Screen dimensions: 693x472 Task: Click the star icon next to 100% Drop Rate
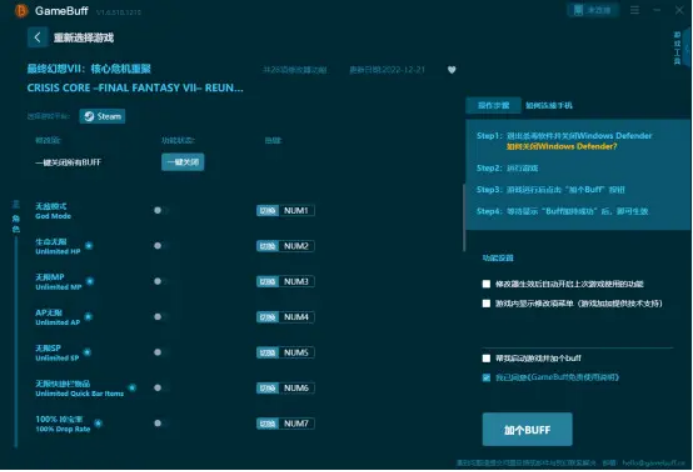[98, 423]
